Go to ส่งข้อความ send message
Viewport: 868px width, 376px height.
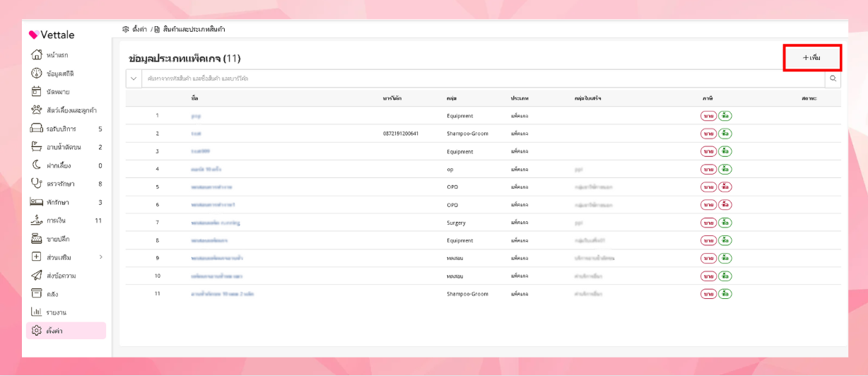click(x=66, y=276)
